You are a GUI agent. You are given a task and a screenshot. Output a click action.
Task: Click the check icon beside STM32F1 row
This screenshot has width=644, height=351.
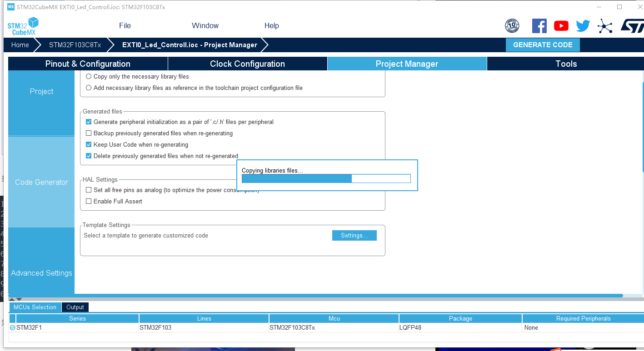[12, 327]
